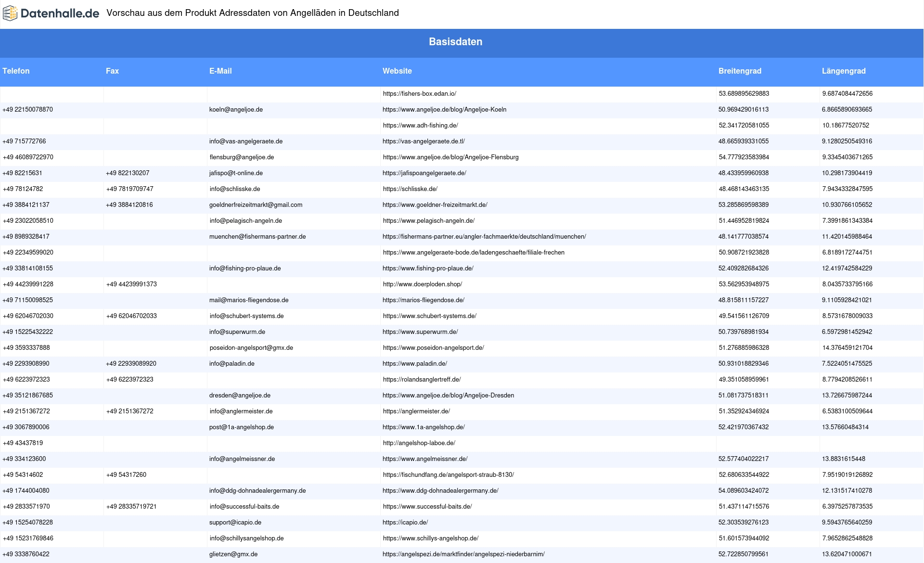Select fax number +49 22939089920
This screenshot has height=563, width=924.
131,364
